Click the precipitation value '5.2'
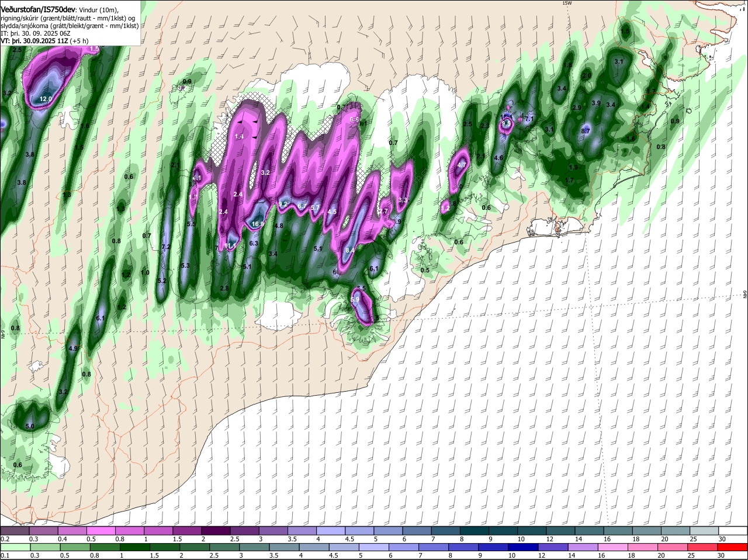The image size is (748, 560). click(162, 281)
